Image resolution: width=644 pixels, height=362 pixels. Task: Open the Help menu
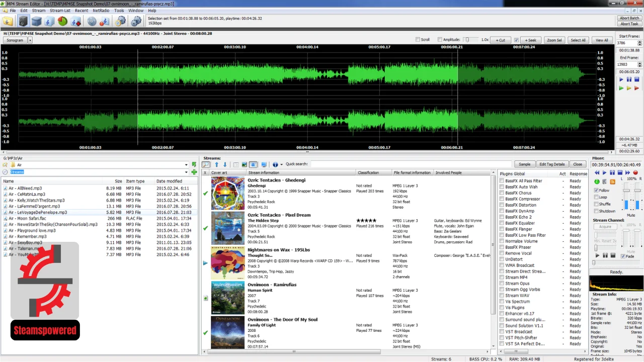(x=152, y=11)
